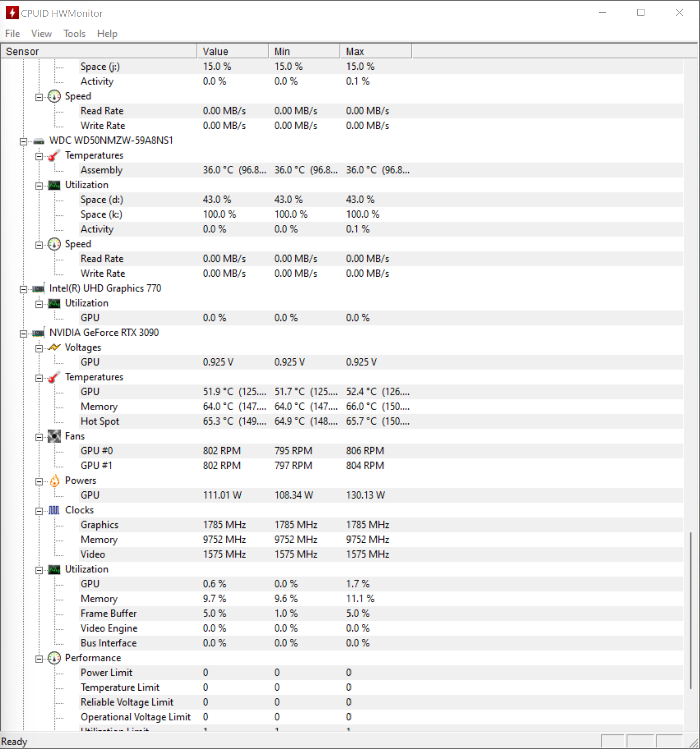Click the CPUID HWMonitor app icon
The height and width of the screenshot is (749, 700).
point(12,13)
